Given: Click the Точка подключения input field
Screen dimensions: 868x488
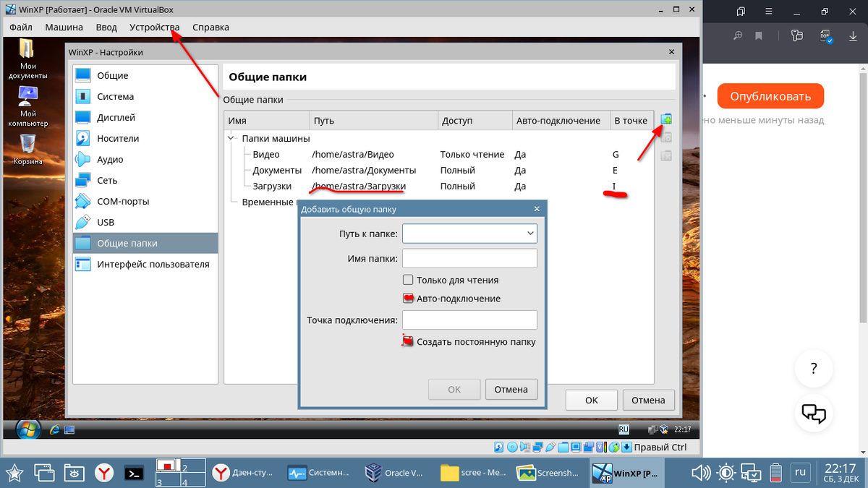Looking at the screenshot, I should point(469,320).
